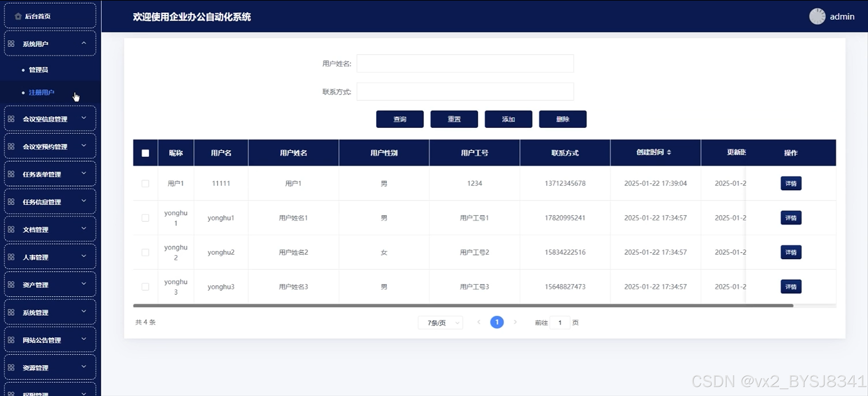
Task: Click the grid icon next to 系统用户
Action: pyautogui.click(x=11, y=43)
